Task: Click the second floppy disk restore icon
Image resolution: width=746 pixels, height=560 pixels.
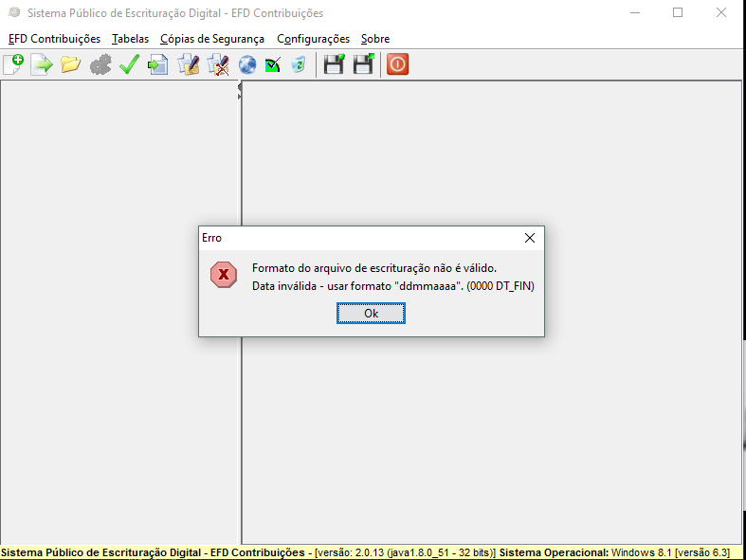Action: [x=363, y=64]
